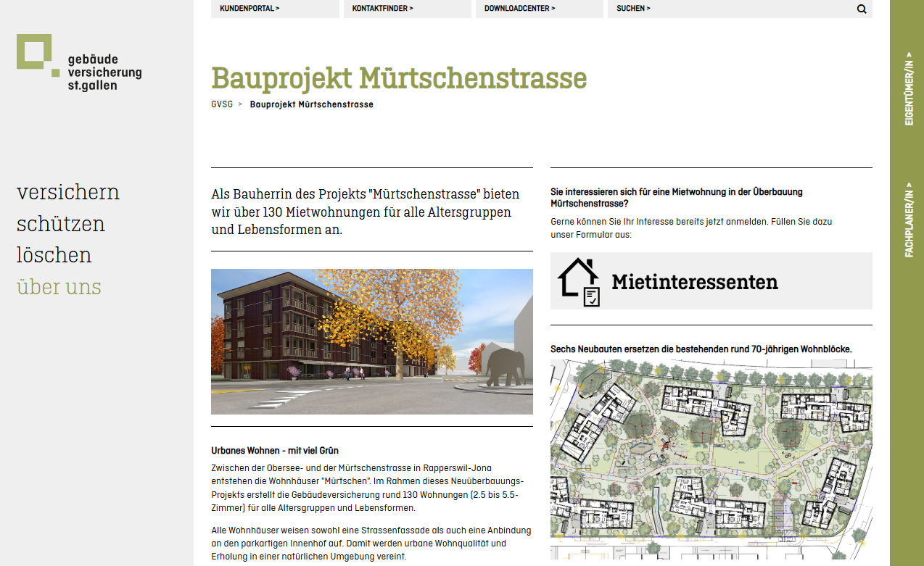Click the gebäude versicherung st.gallen logo text
This screenshot has width=924, height=566.
click(104, 72)
